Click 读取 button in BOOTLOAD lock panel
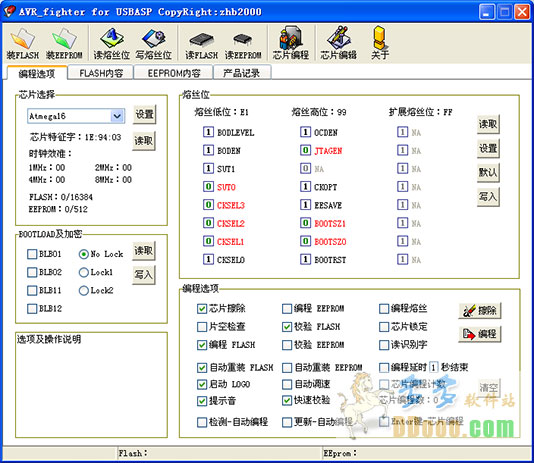Image resolution: width=534 pixels, height=463 pixels. tap(144, 251)
